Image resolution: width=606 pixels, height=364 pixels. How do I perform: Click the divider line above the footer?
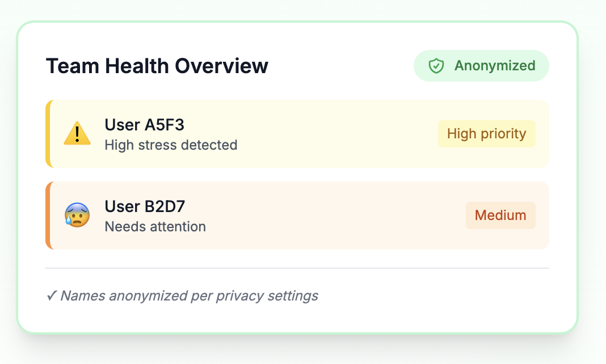(x=297, y=268)
